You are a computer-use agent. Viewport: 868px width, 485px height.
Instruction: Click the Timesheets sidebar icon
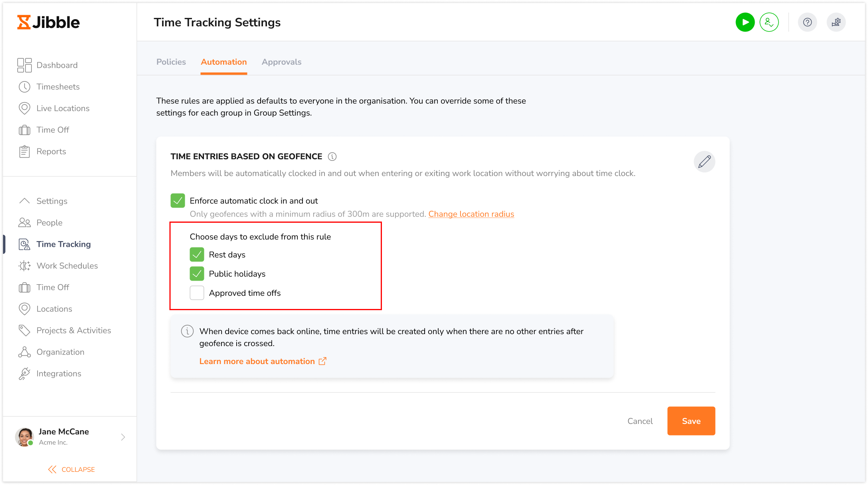pos(24,87)
